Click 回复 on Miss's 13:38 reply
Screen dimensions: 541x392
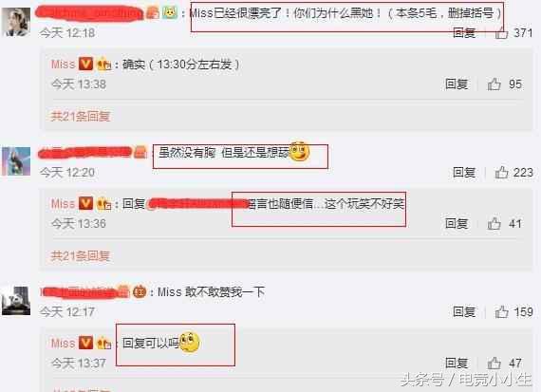point(457,84)
